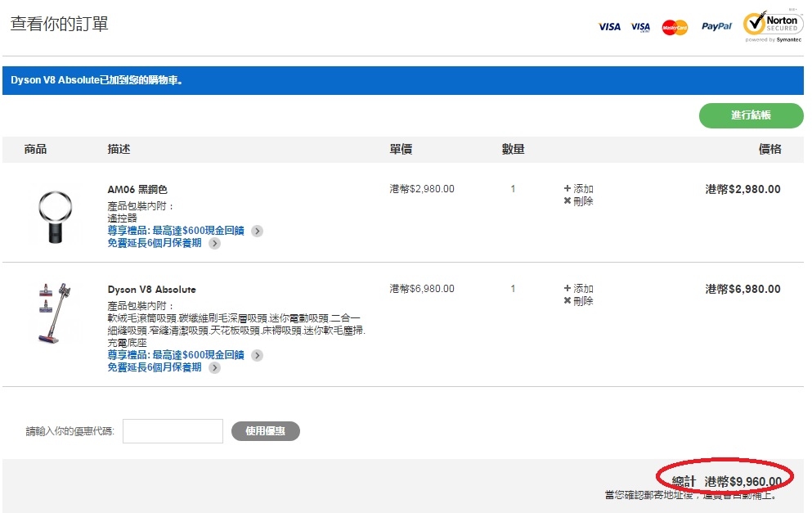
Task: Click the 請輸入你的優惠代碼 label
Action: click(70, 431)
